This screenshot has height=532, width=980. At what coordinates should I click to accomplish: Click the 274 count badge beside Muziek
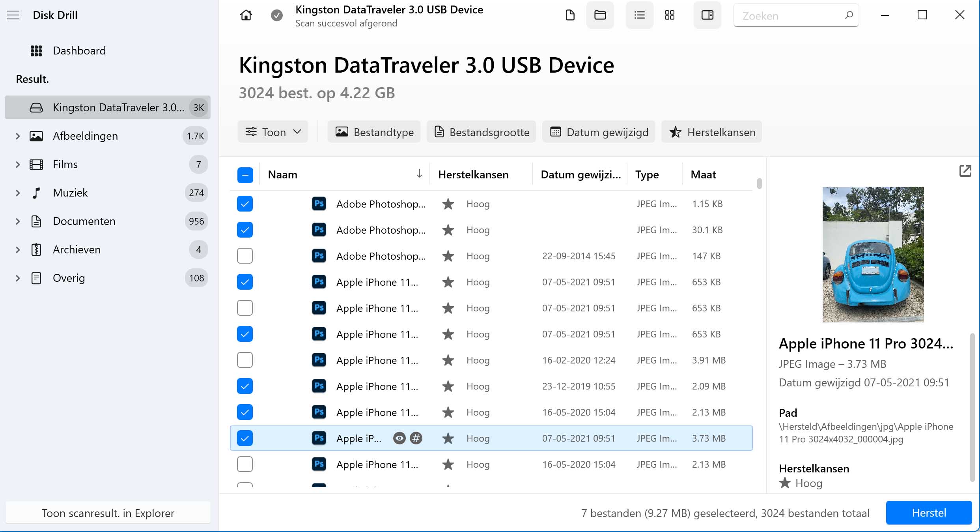click(196, 193)
